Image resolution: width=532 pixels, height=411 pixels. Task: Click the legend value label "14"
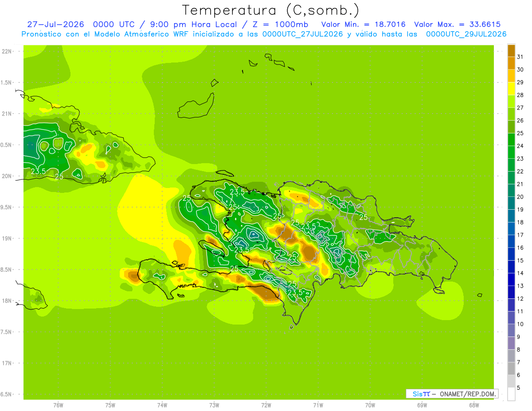[520, 273]
